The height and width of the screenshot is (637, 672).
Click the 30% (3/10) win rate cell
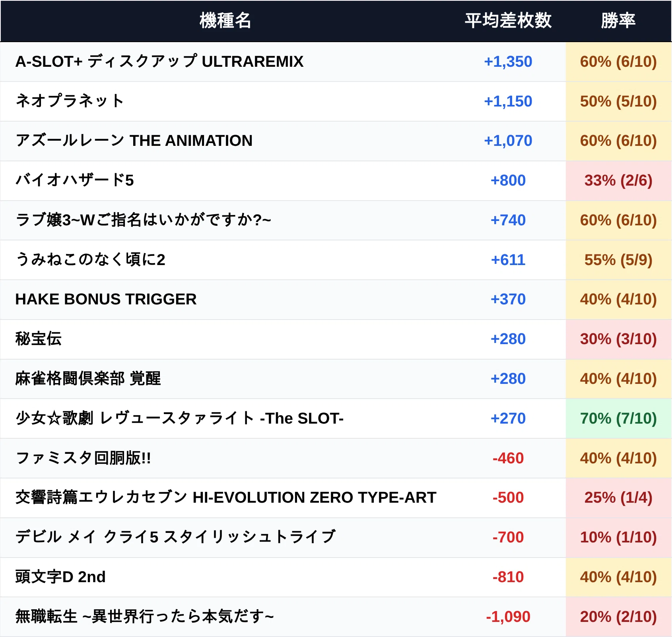[618, 339]
